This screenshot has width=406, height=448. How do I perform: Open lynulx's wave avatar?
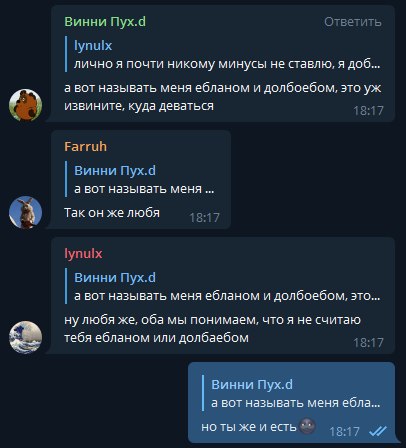25,337
